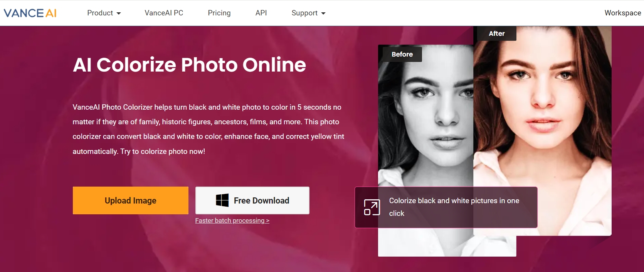Expand the Support dropdown arrow
Viewport: 644px width, 272px height.
(x=323, y=13)
